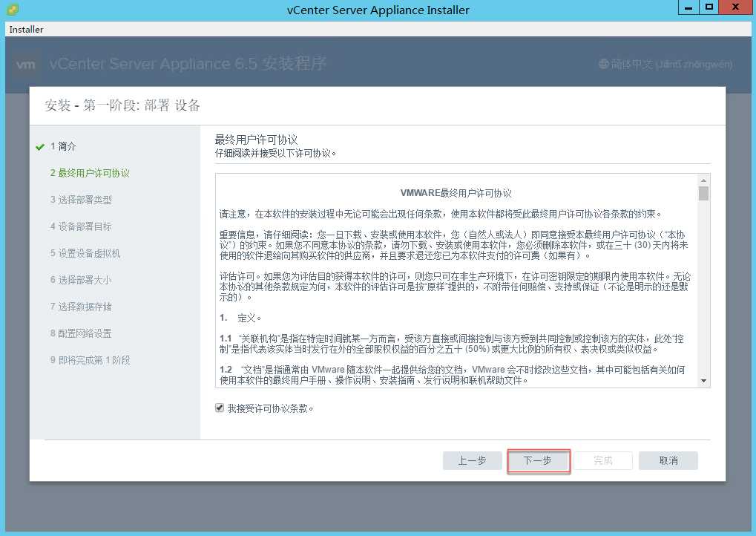Minimize the installer window
The width and height of the screenshot is (756, 536).
(688, 7)
